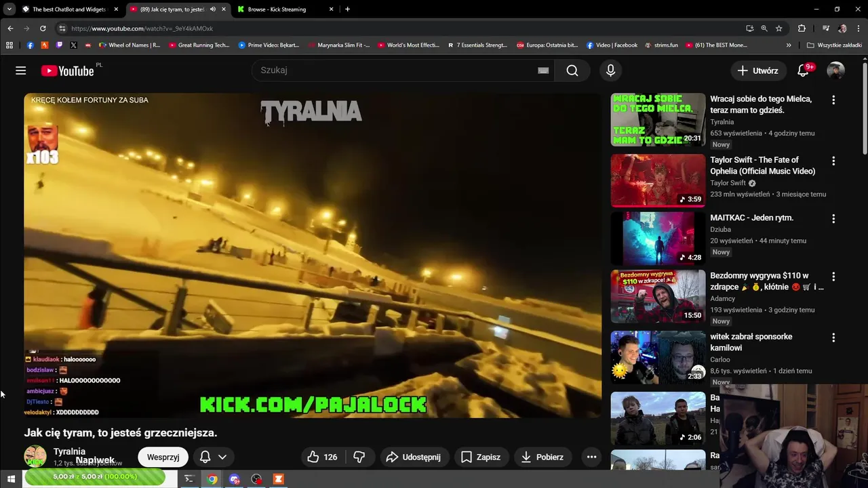Image resolution: width=868 pixels, height=488 pixels.
Task: Start voice search with the microphone icon
Action: tap(610, 70)
